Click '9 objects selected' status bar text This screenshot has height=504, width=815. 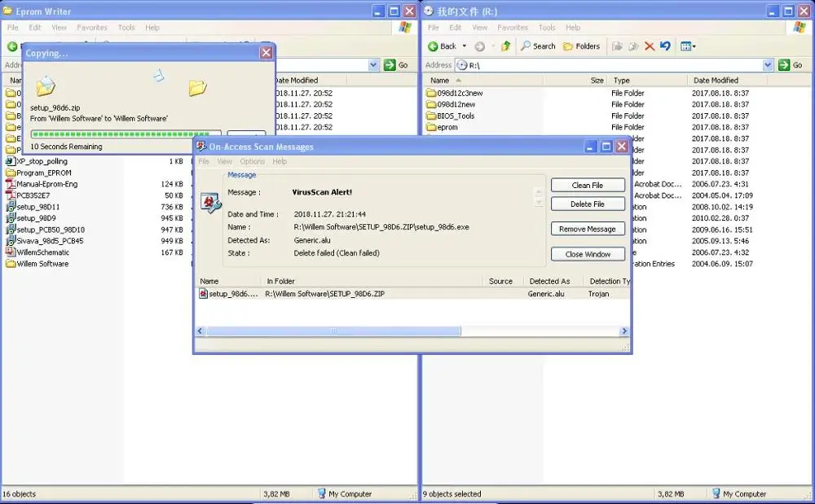click(x=452, y=494)
